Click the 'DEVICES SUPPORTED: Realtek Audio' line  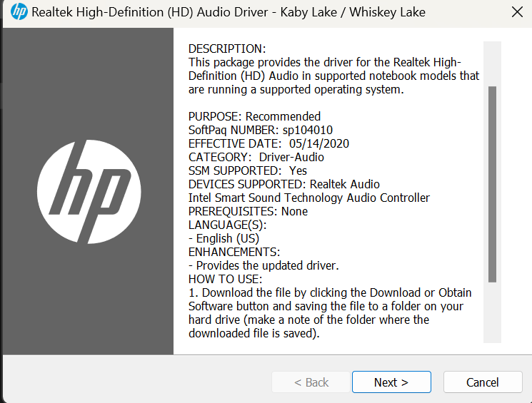point(284,185)
